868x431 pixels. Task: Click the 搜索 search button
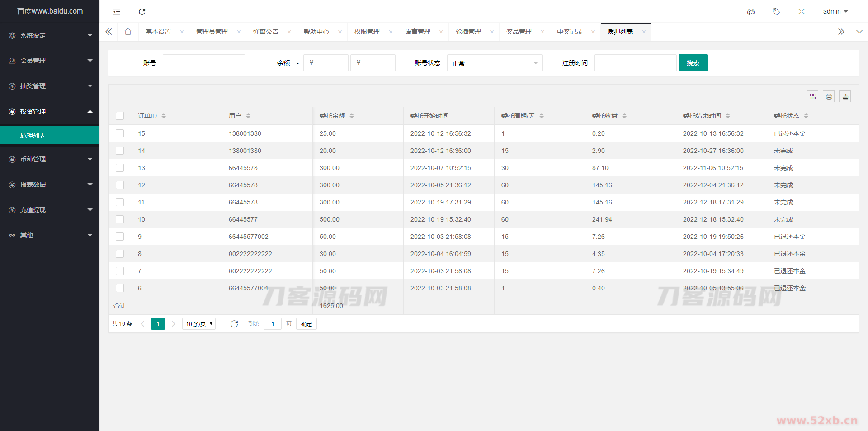[693, 63]
